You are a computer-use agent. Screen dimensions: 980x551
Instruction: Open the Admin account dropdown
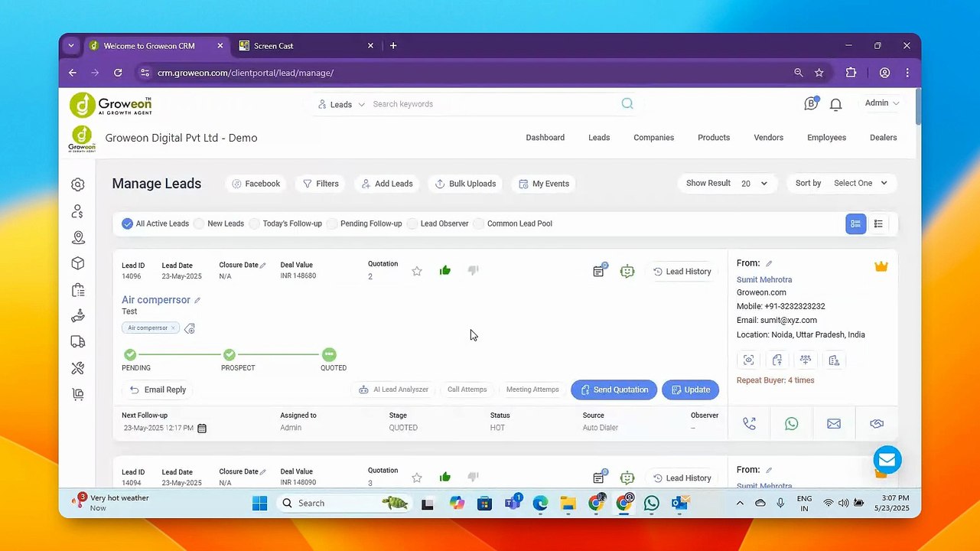881,103
